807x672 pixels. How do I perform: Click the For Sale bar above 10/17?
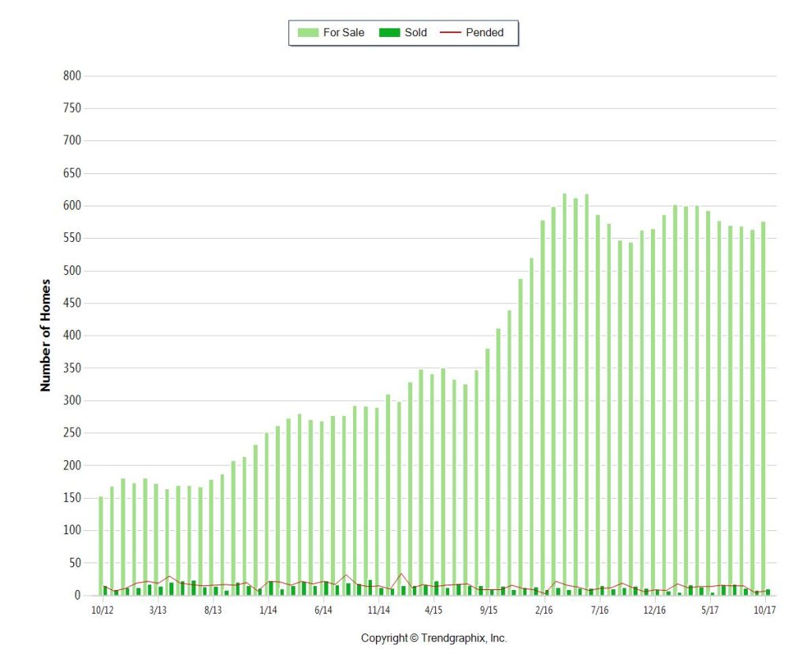763,409
